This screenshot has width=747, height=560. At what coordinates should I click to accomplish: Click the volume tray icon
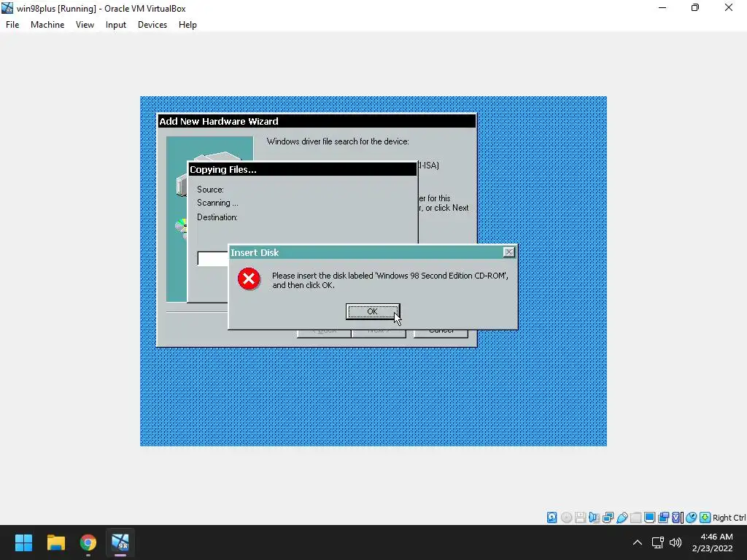click(676, 542)
